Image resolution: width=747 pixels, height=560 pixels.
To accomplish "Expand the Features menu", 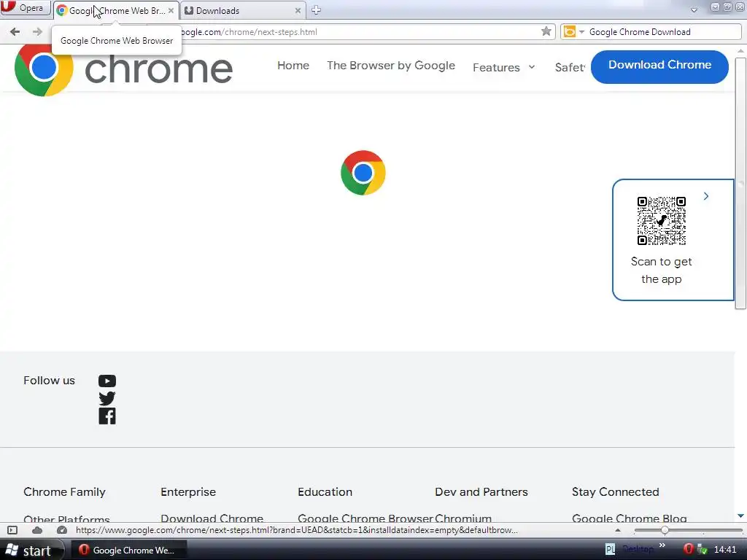I will (503, 68).
